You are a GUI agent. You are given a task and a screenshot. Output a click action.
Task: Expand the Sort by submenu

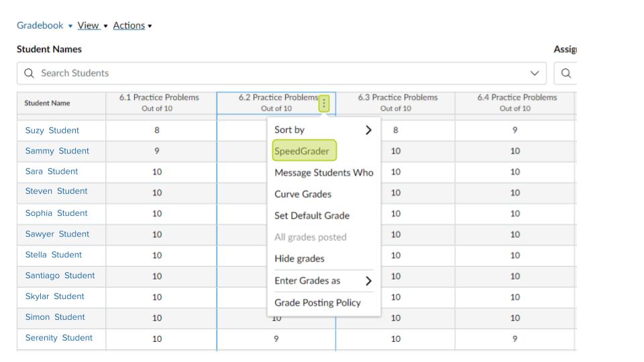click(368, 130)
